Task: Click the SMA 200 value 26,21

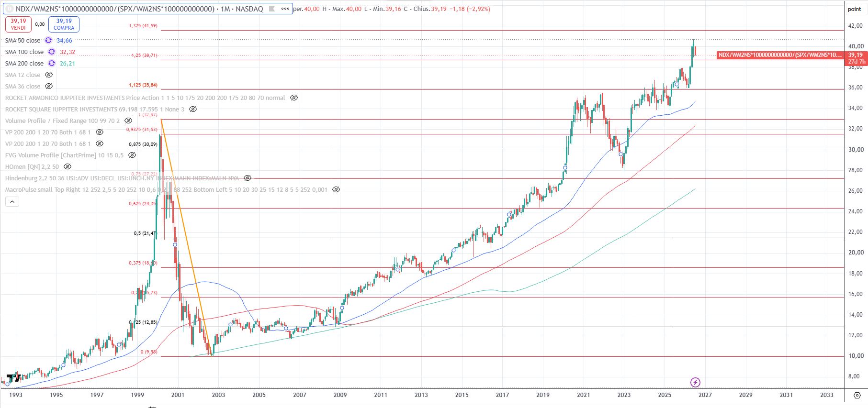Action: (x=68, y=64)
